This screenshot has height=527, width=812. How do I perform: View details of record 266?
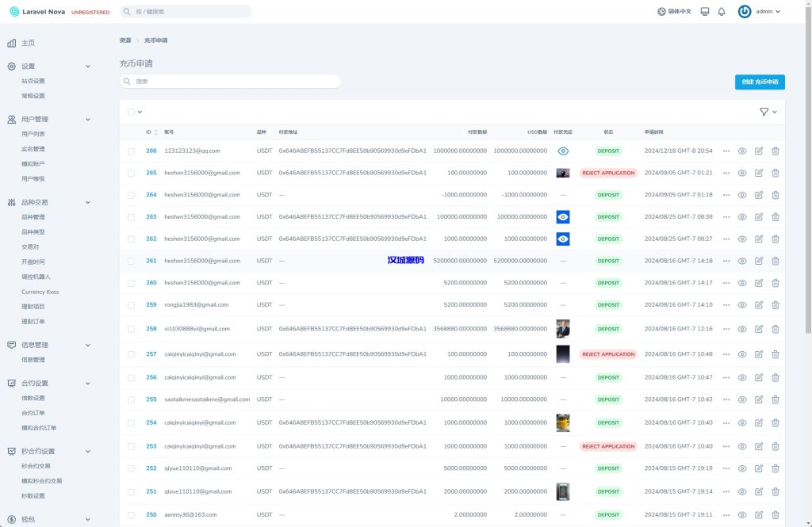[742, 151]
